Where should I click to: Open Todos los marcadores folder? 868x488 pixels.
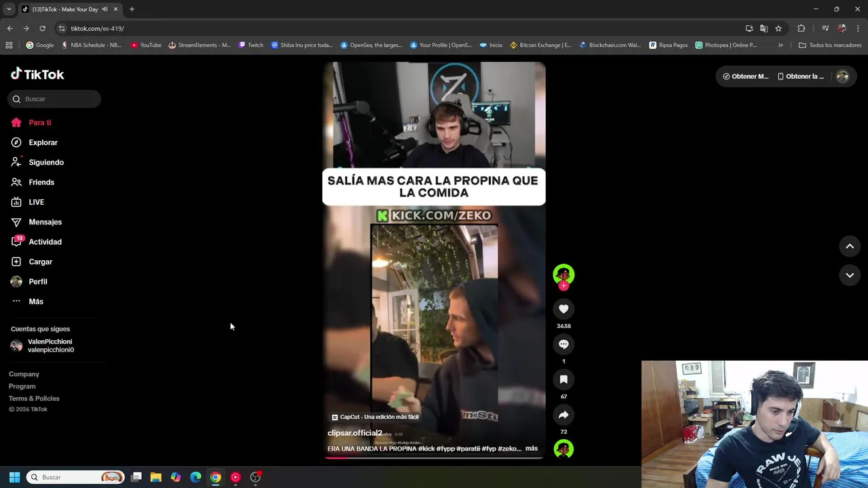pyautogui.click(x=830, y=45)
